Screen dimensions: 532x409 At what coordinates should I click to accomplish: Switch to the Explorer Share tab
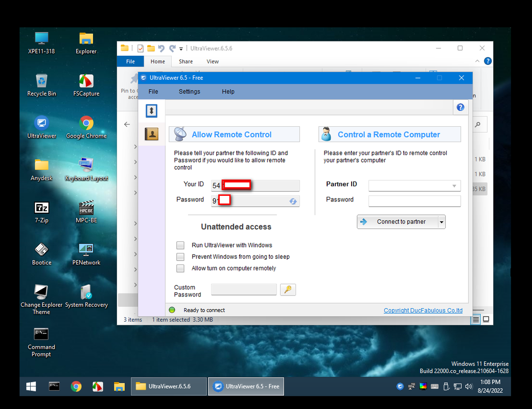pos(186,61)
